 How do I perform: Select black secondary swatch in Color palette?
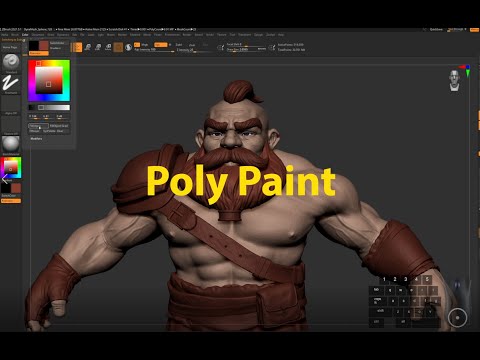pos(33,46)
